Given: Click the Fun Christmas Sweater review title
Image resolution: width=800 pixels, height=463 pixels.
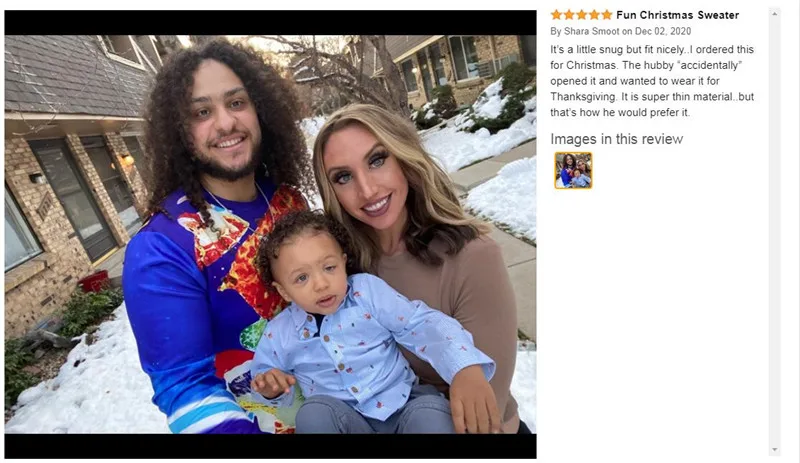Looking at the screenshot, I should coord(678,15).
